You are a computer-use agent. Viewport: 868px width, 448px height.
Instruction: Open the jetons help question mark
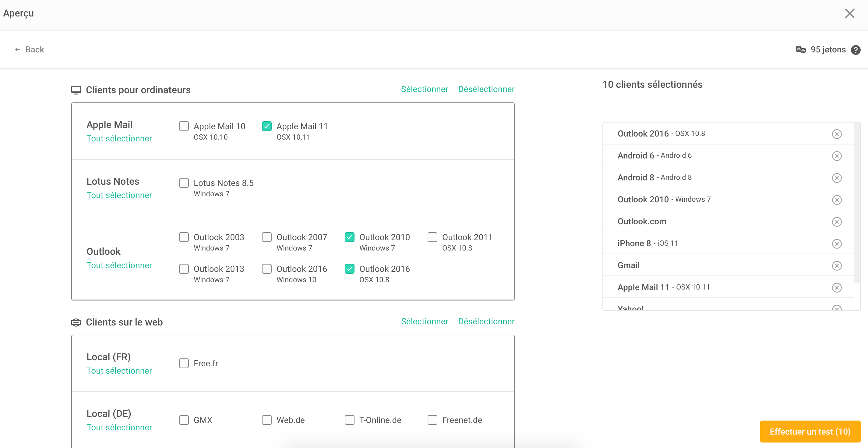pos(856,50)
